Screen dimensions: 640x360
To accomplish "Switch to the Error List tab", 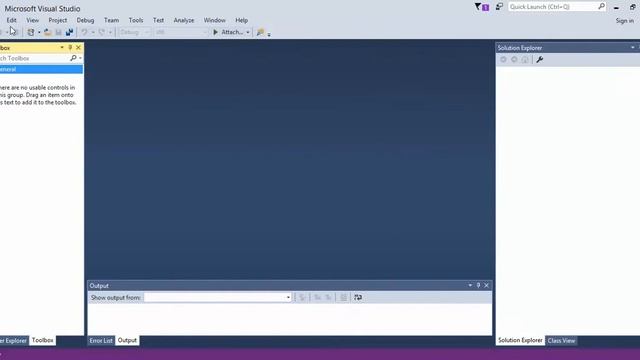I will coord(101,340).
